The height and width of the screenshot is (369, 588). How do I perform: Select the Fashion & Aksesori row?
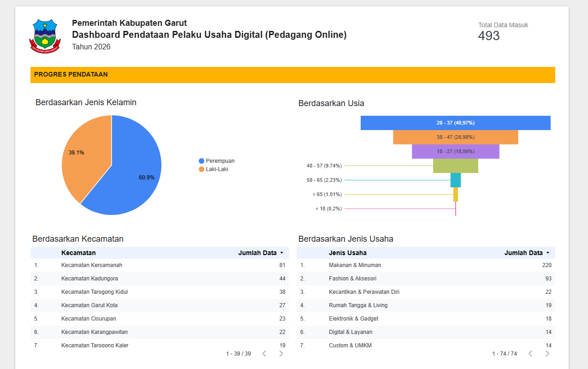[426, 279]
